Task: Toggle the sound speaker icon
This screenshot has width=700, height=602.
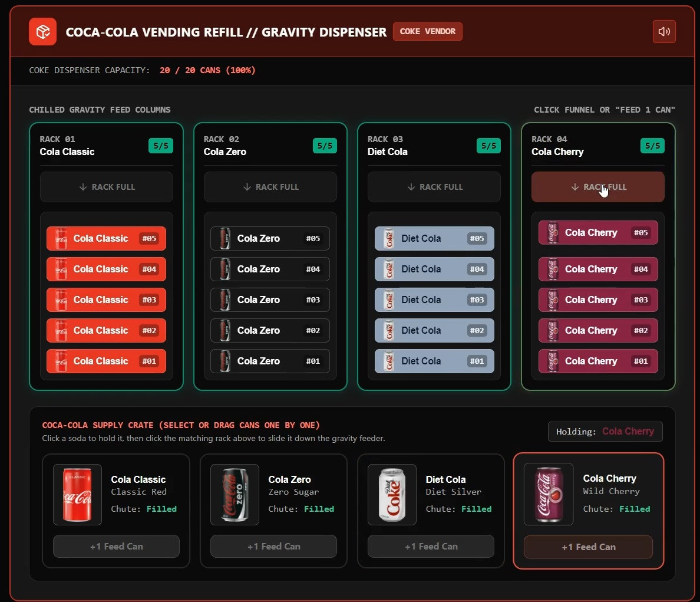Action: (x=664, y=31)
